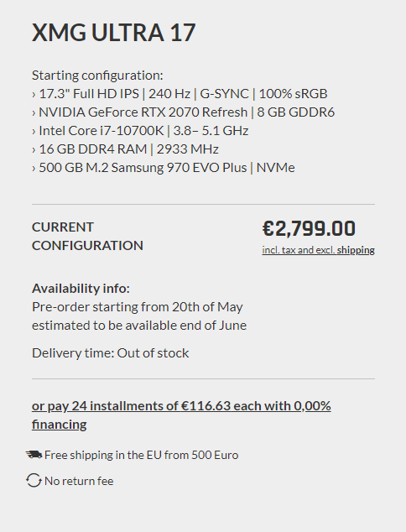Select the 17.3" Full HD IPS display line
The height and width of the screenshot is (532, 406).
tap(180, 94)
